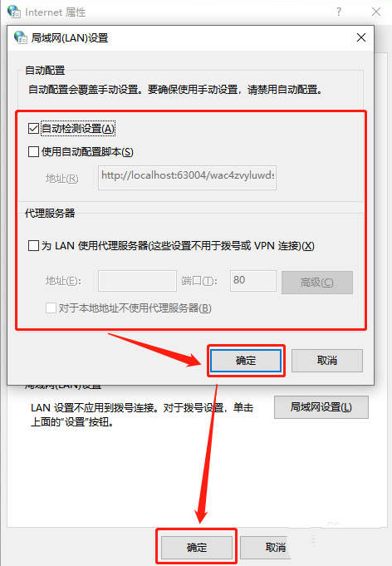Click the 局域网(LAN)设置 dialog globe icon

point(20,37)
